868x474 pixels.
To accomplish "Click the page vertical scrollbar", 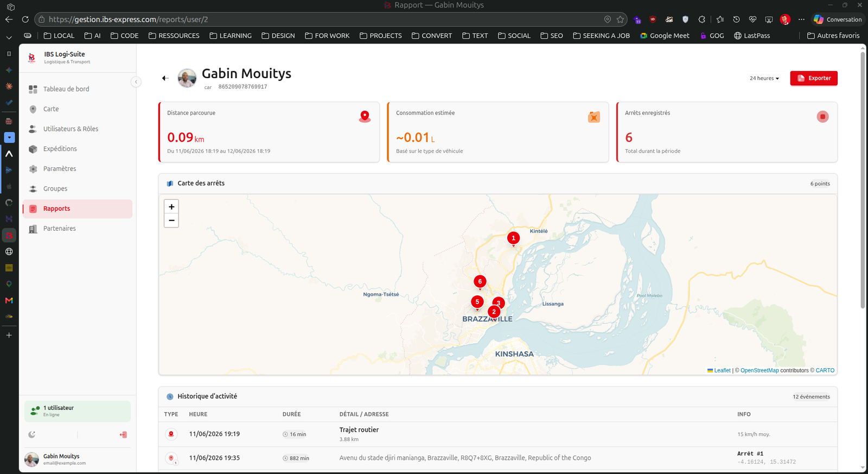I will 863,179.
